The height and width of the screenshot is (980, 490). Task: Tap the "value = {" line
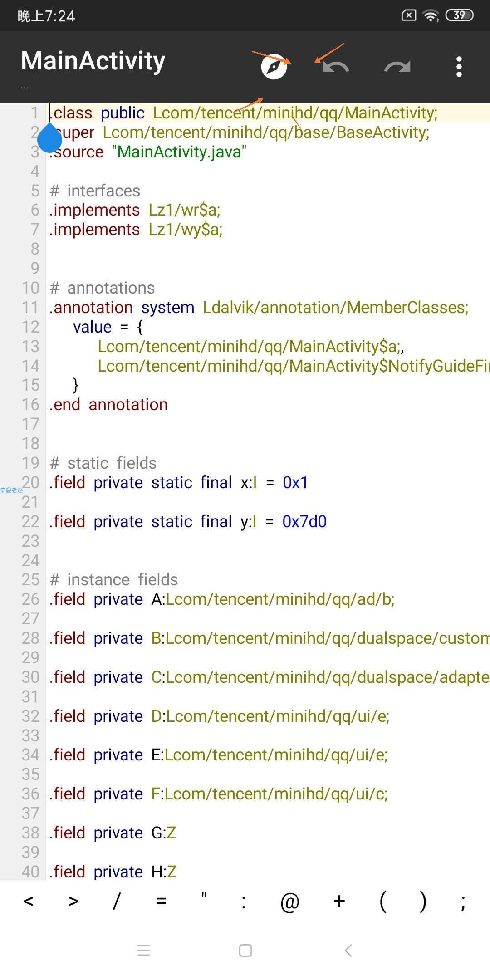pyautogui.click(x=108, y=327)
